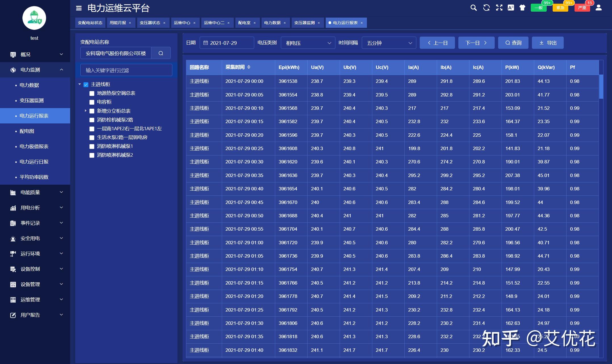Expand the 用电分析 menu chevron
Image resolution: width=612 pixels, height=364 pixels.
tap(61, 207)
